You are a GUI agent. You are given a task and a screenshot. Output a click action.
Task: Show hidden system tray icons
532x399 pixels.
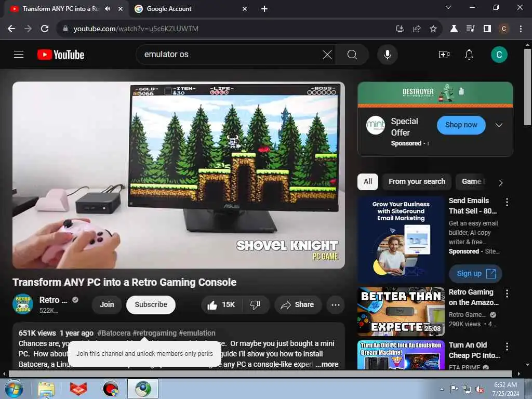(x=442, y=389)
